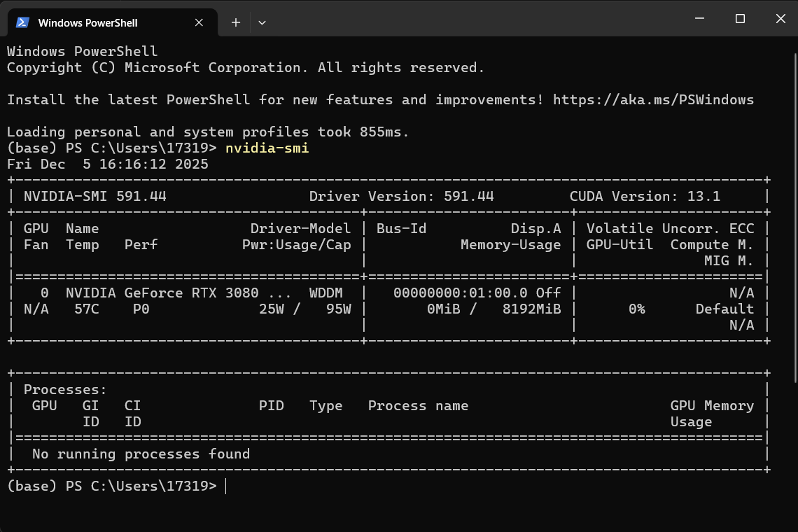798x532 pixels.
Task: Close the Windows PowerShell tab
Action: pos(199,22)
